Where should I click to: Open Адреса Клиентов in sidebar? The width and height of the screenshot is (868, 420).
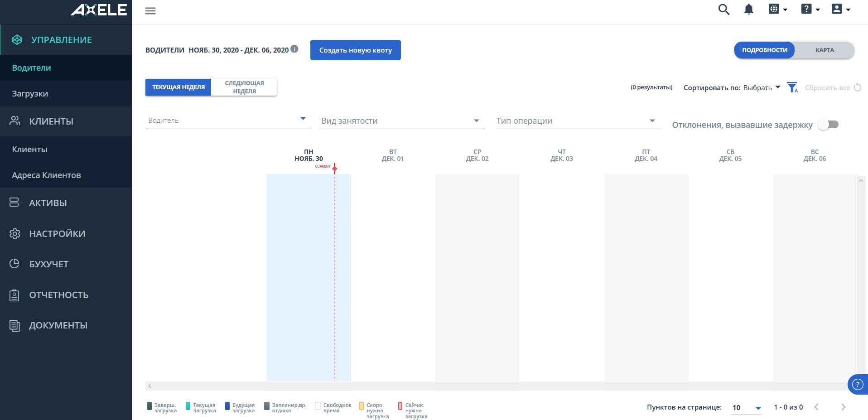66,175
